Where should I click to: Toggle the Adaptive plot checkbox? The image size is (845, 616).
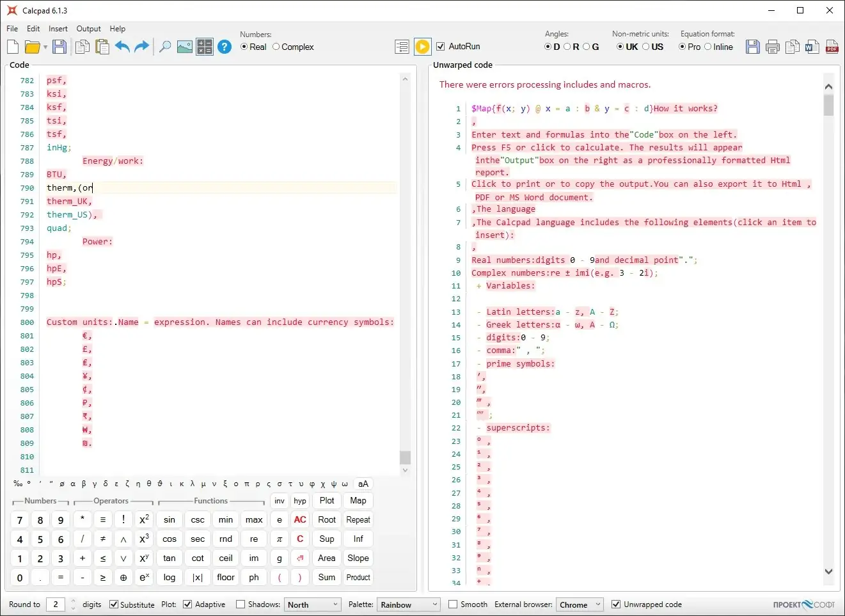204,604
